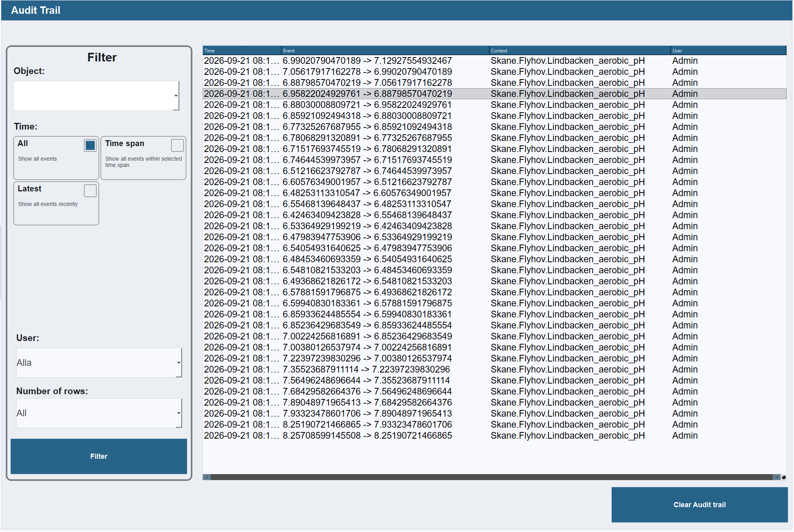794x532 pixels.
Task: Click the horizontal scrollbar track
Action: 492,477
